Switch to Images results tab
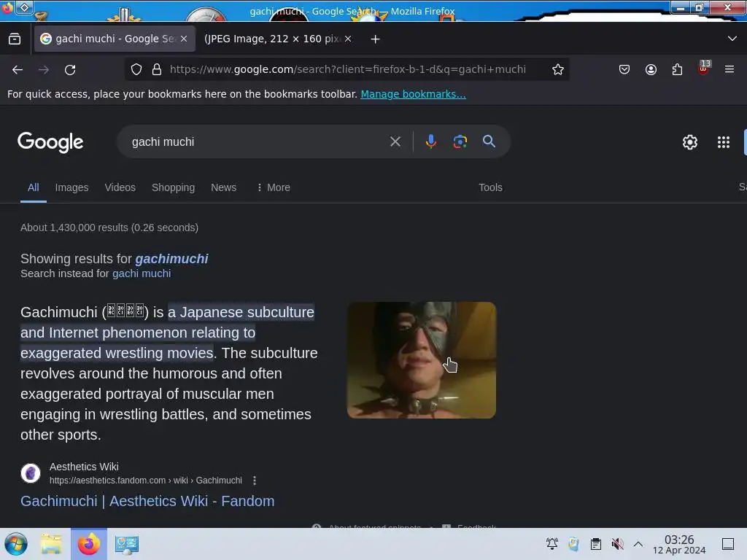This screenshot has height=560, width=747. coord(71,187)
